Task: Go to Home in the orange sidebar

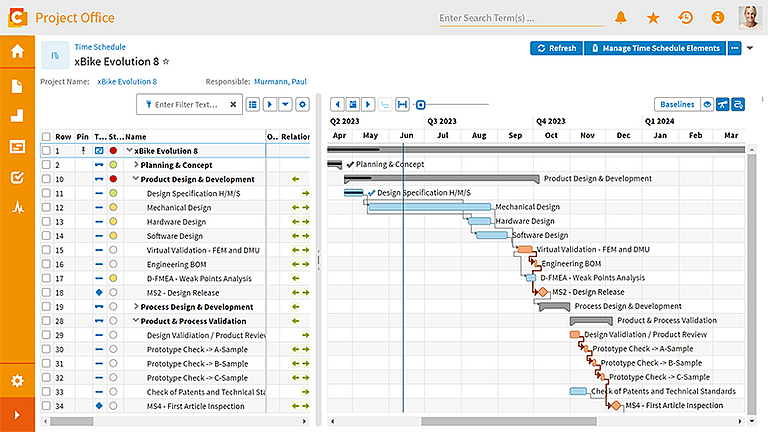Action: pos(17,51)
